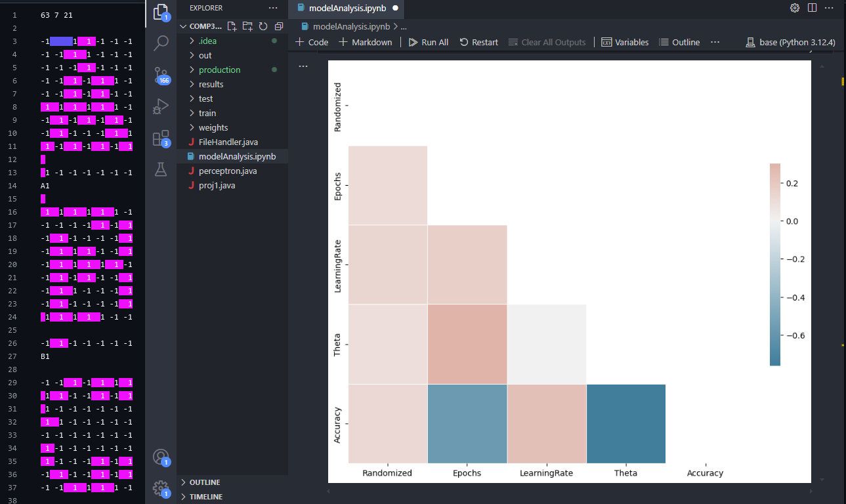This screenshot has width=846, height=504.
Task: Open the Extensions view icon
Action: click(161, 138)
